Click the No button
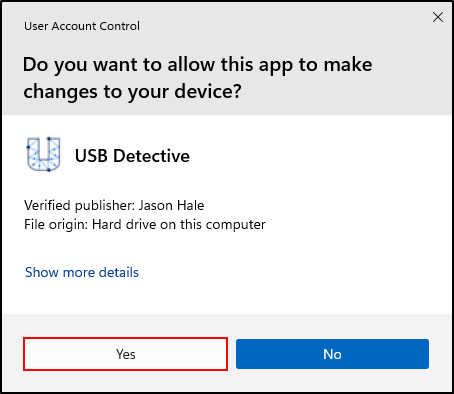Viewport: 454px width, 394px height. (332, 354)
